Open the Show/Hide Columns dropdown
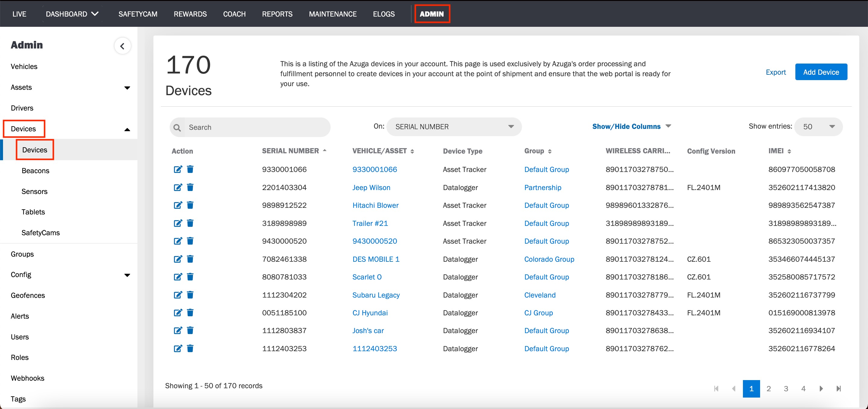The height and width of the screenshot is (409, 868). (632, 126)
